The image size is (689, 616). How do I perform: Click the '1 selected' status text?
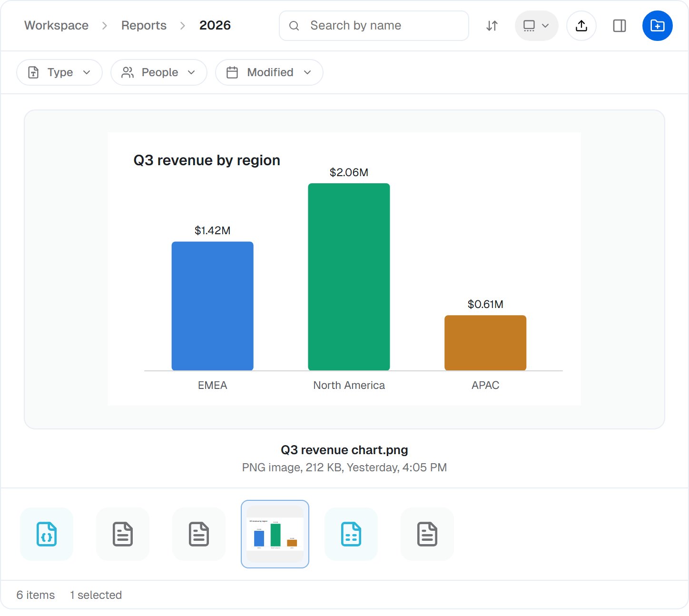(96, 595)
